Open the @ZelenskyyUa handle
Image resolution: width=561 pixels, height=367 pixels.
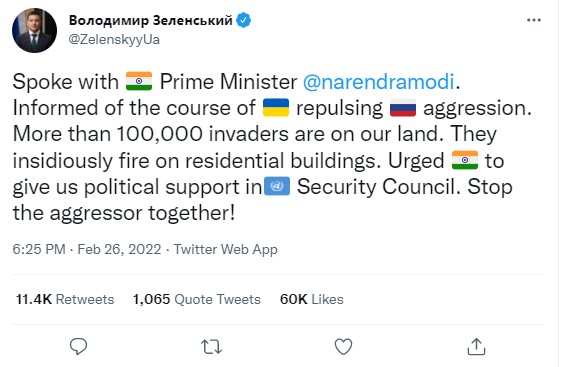point(114,39)
